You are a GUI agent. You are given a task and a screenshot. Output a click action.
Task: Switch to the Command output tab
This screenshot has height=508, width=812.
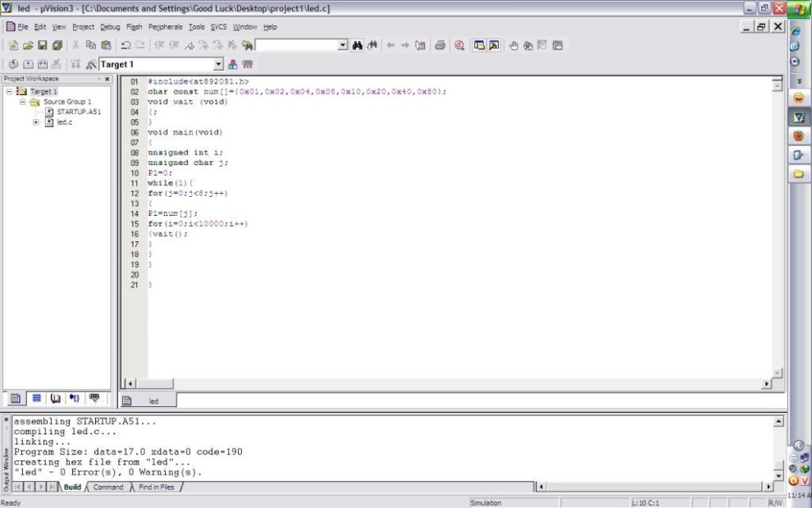(x=107, y=487)
